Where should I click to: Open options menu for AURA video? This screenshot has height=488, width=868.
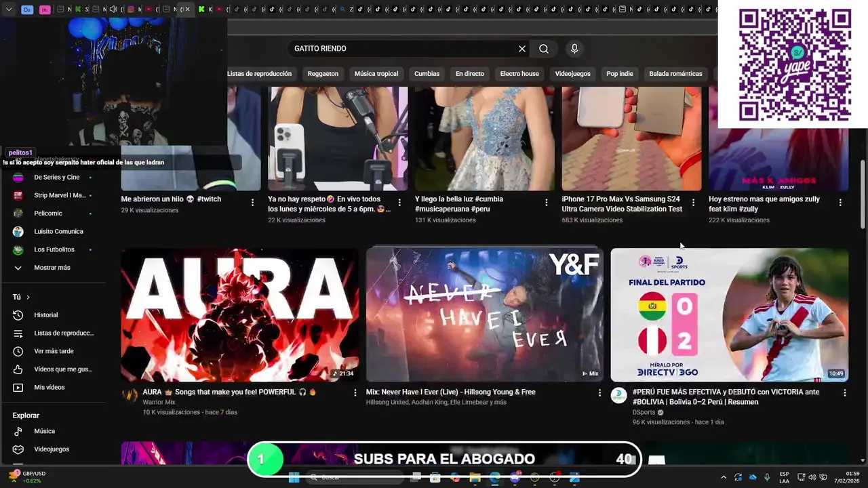(x=355, y=392)
